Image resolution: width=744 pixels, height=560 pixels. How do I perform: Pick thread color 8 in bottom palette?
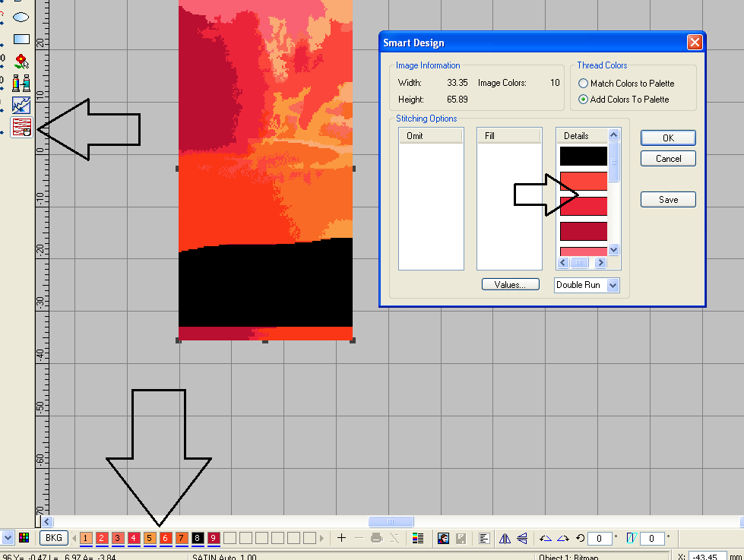click(x=198, y=538)
